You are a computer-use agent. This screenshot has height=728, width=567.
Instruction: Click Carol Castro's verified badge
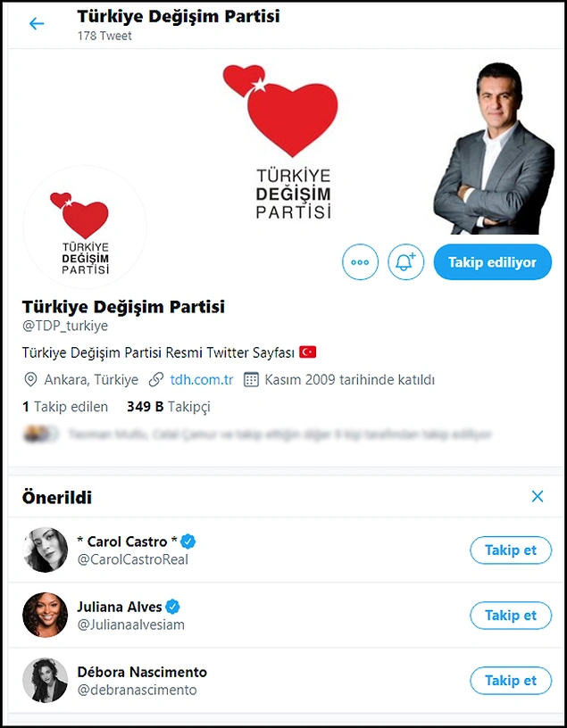(x=188, y=542)
